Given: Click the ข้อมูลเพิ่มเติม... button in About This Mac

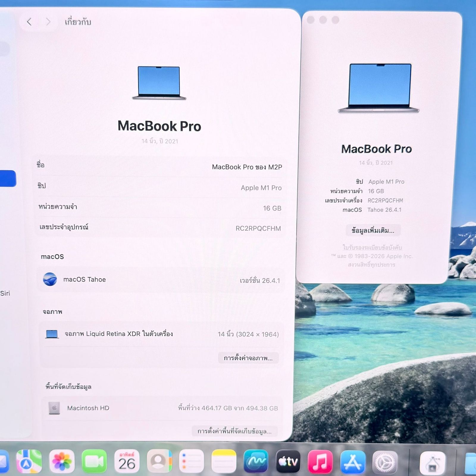Looking at the screenshot, I should click(x=373, y=231).
